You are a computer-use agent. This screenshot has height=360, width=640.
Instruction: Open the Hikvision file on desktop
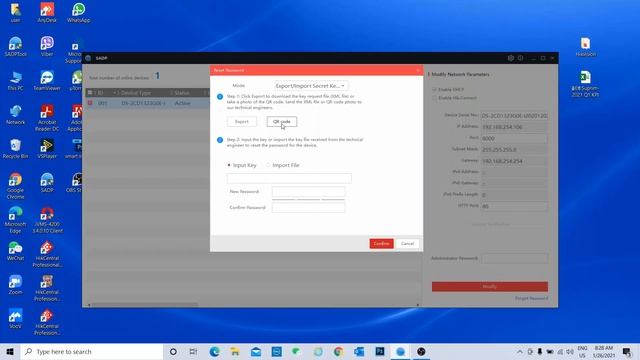(x=585, y=46)
